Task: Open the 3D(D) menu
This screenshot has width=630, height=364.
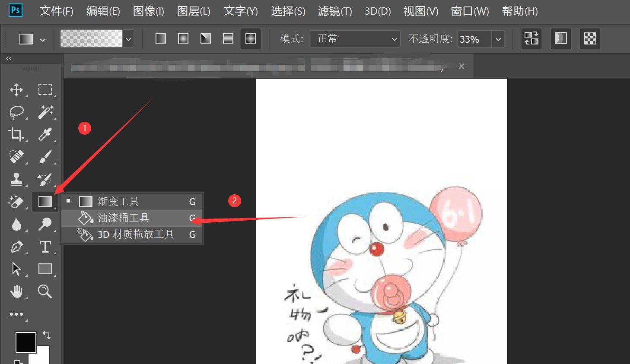Action: 378,11
